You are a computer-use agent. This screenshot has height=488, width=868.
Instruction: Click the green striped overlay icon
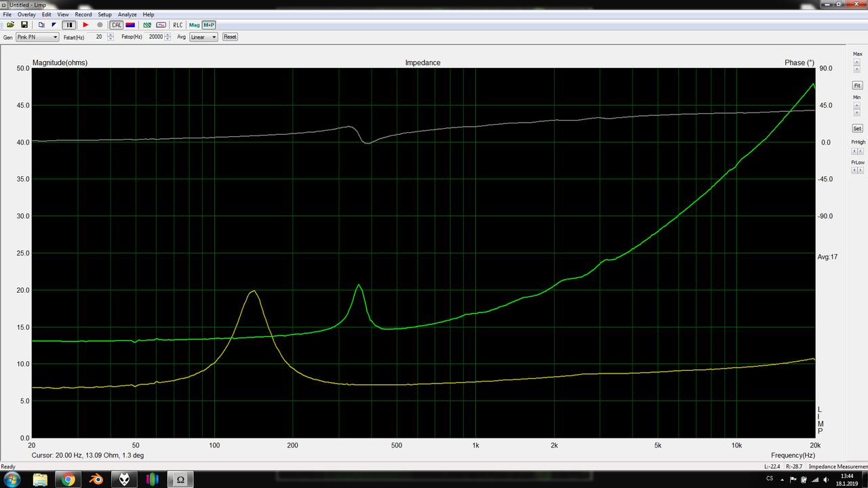(x=147, y=25)
